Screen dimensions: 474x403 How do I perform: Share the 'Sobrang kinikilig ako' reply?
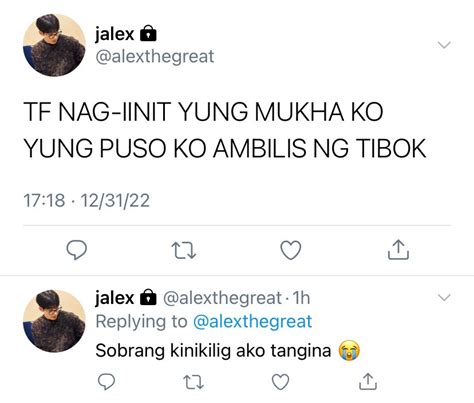tap(368, 382)
